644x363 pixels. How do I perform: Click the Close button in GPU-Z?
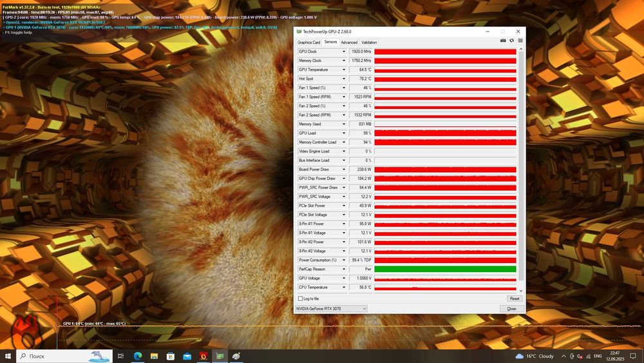(511, 308)
